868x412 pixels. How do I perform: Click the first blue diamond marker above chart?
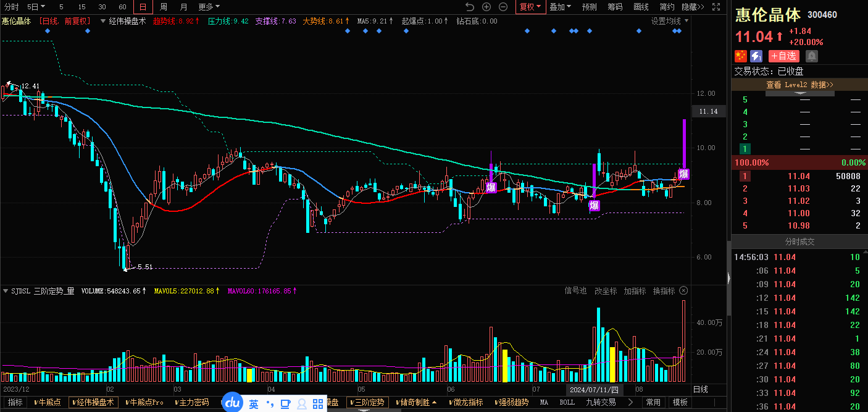coord(48,30)
